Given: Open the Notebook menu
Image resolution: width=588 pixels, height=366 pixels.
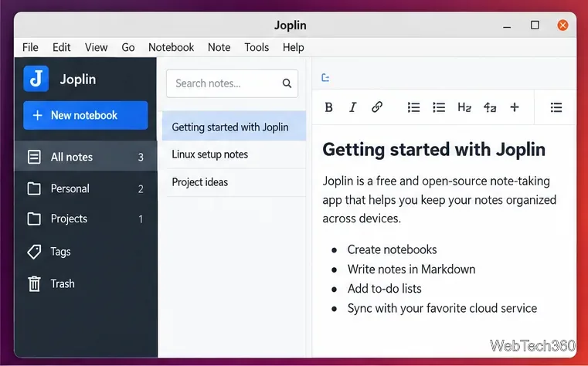Looking at the screenshot, I should (x=171, y=47).
